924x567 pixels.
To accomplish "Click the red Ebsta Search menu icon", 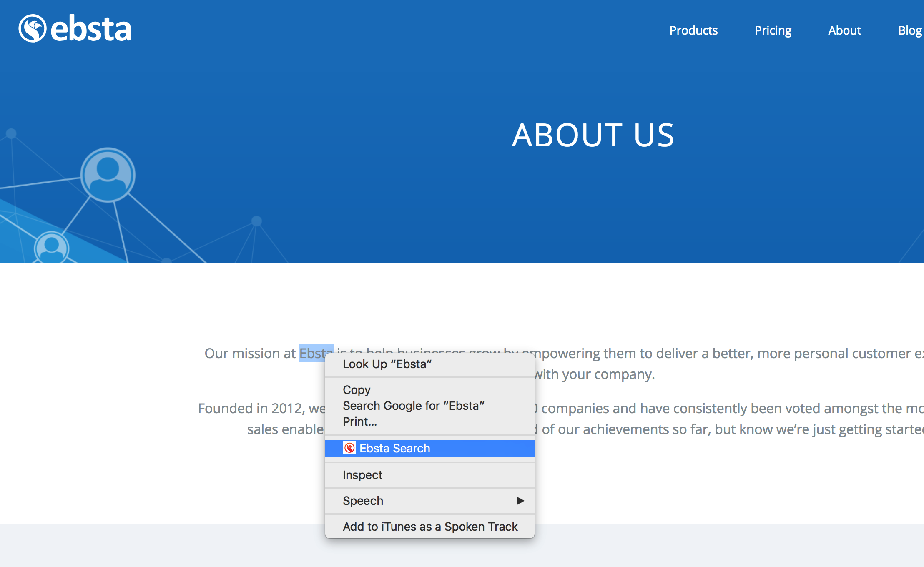I will [349, 448].
